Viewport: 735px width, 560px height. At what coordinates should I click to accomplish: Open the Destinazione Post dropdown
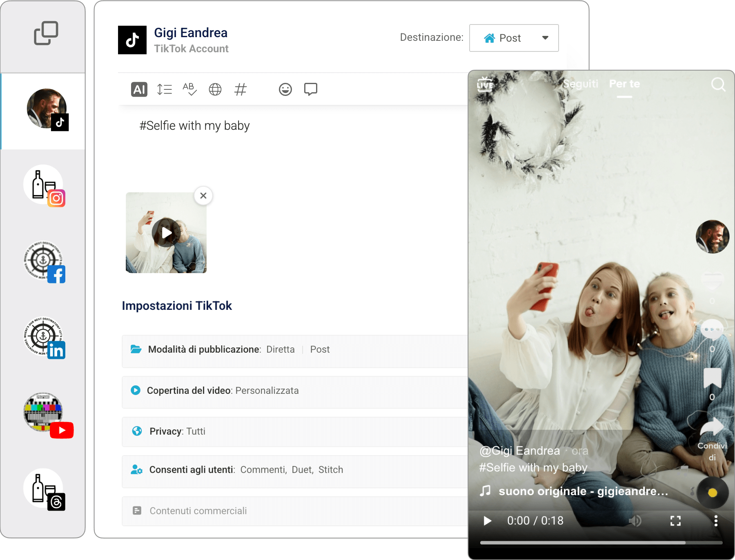[514, 38]
